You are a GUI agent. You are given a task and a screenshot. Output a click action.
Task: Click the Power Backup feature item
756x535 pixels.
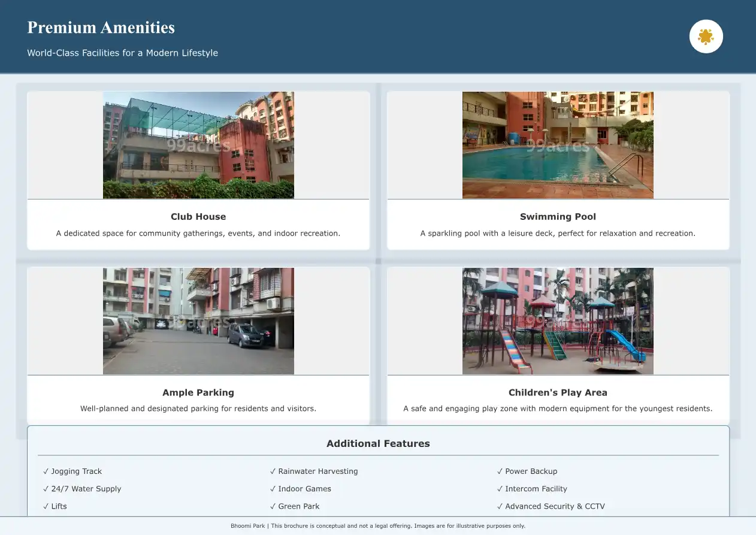pyautogui.click(x=527, y=471)
